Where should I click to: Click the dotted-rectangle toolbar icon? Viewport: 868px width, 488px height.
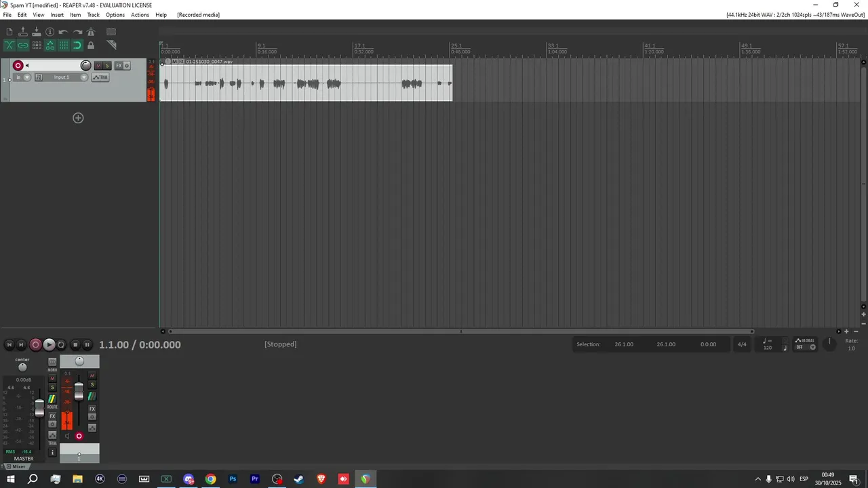(x=111, y=32)
